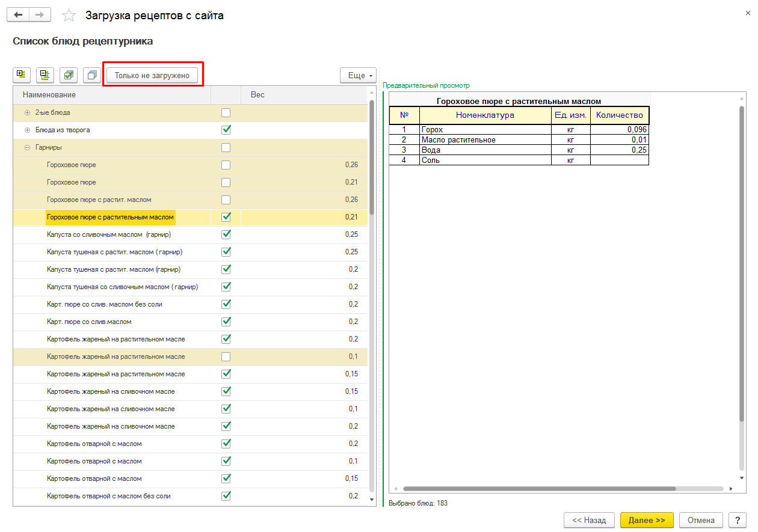758x532 pixels.
Task: Click the 'Наименование' column header
Action: (x=112, y=95)
